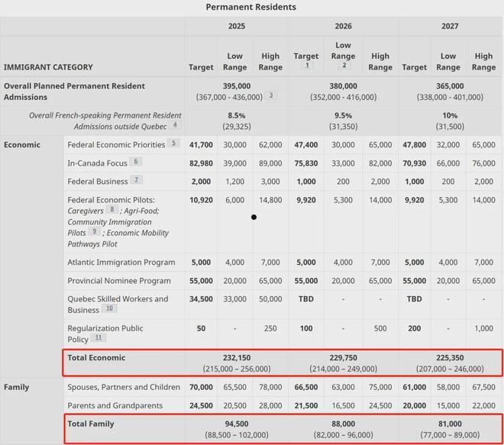Click the Atlantic Immigration Program row label
This screenshot has width=504, height=445.
(x=121, y=262)
